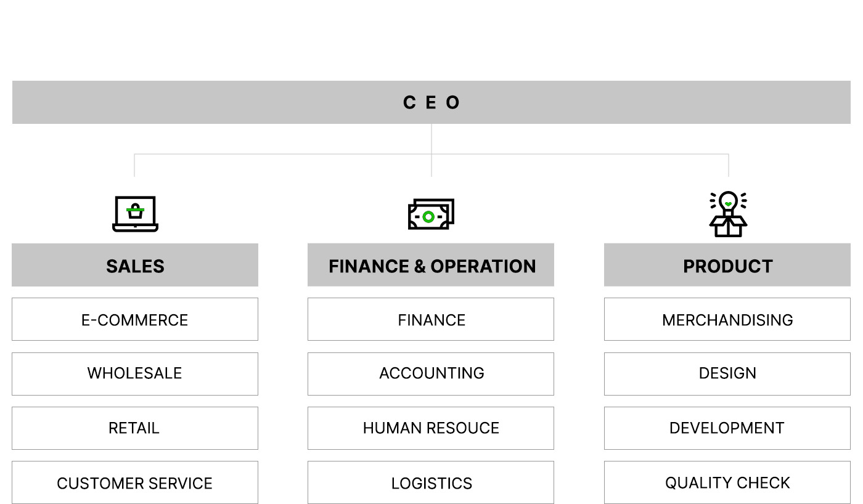
Task: Select the MERCHANDISING box
Action: [727, 320]
